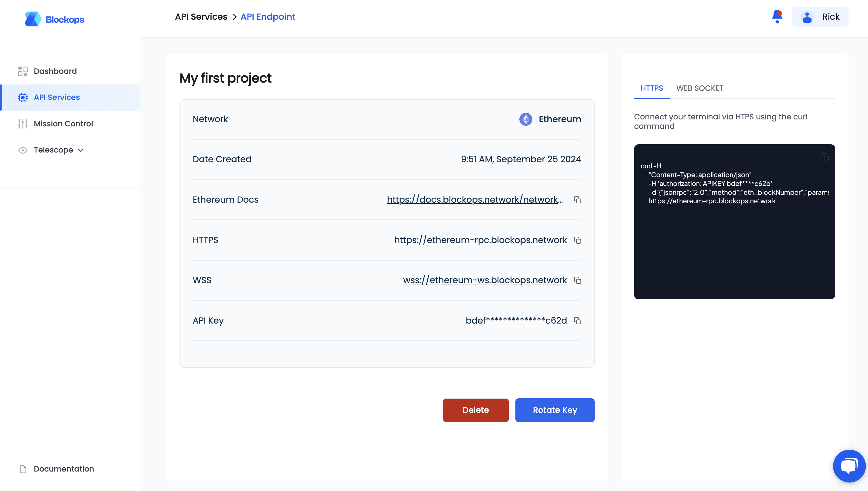The image size is (868, 491).
Task: Click the Rotate Key button
Action: pos(555,410)
